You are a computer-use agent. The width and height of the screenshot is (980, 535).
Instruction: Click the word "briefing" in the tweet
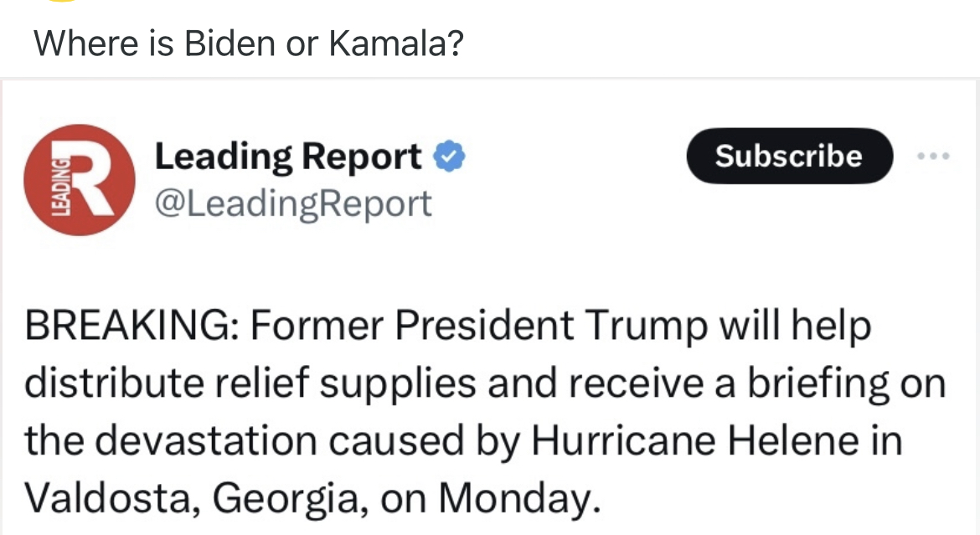798,384
